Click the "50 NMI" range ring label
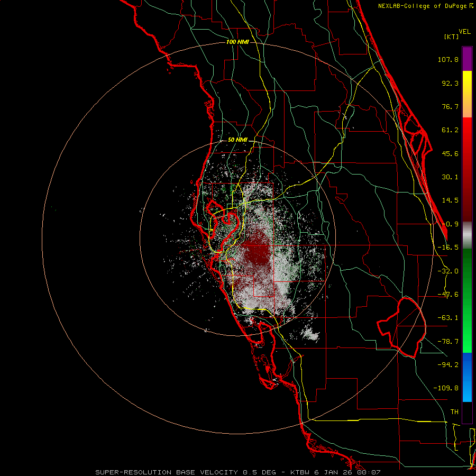The height and width of the screenshot is (476, 476). coord(237,140)
